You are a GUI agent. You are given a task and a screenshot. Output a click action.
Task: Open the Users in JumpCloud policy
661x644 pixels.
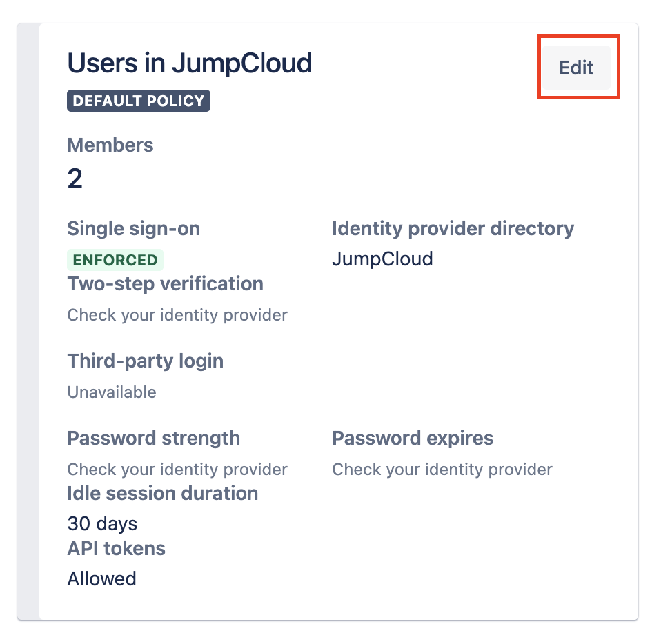pyautogui.click(x=189, y=63)
